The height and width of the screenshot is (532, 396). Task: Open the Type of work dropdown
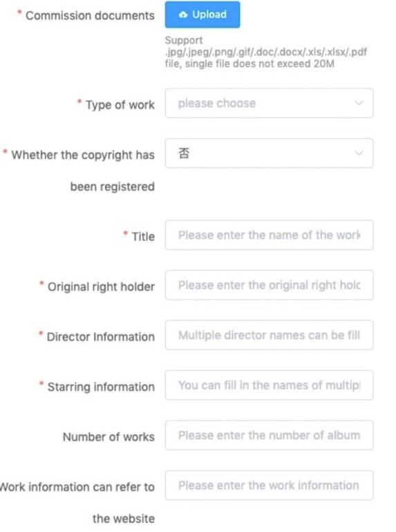270,103
